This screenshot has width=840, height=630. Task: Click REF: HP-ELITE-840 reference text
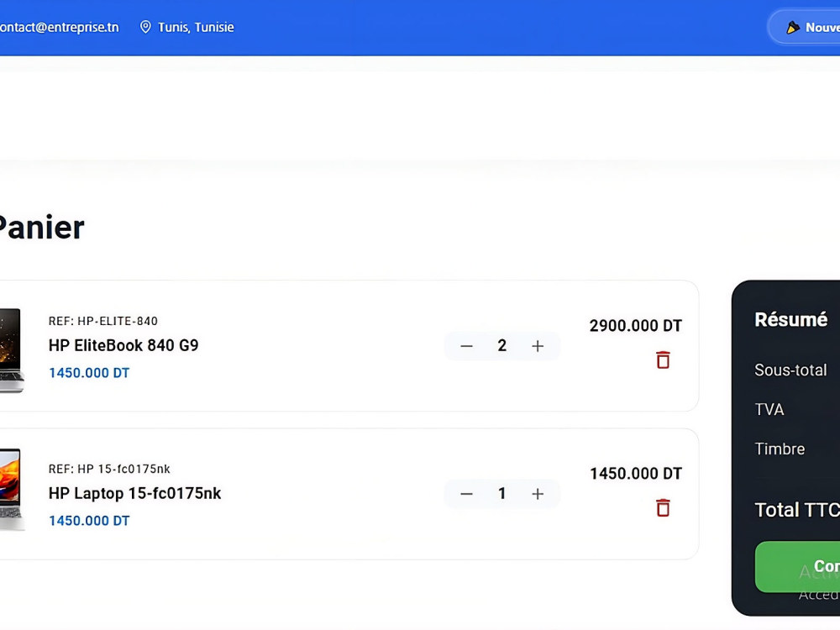coord(102,321)
